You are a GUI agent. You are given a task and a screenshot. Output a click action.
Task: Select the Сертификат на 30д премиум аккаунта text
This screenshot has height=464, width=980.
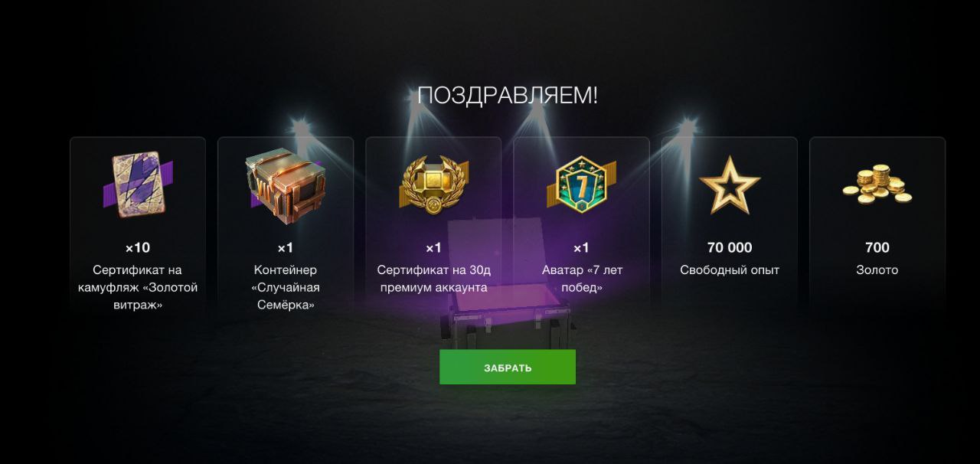pos(433,279)
